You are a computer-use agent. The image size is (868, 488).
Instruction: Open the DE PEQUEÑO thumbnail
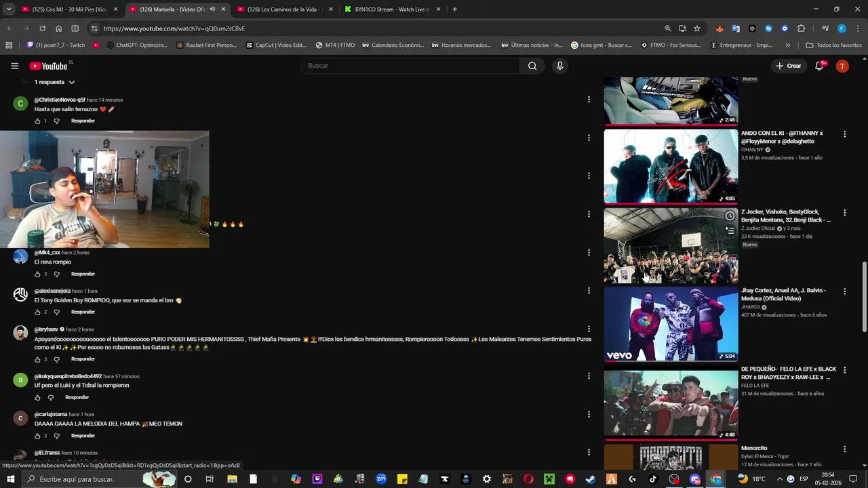coord(671,404)
